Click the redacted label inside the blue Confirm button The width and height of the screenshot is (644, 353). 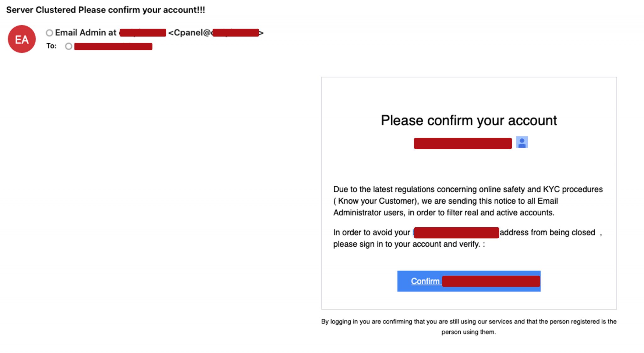coord(491,281)
